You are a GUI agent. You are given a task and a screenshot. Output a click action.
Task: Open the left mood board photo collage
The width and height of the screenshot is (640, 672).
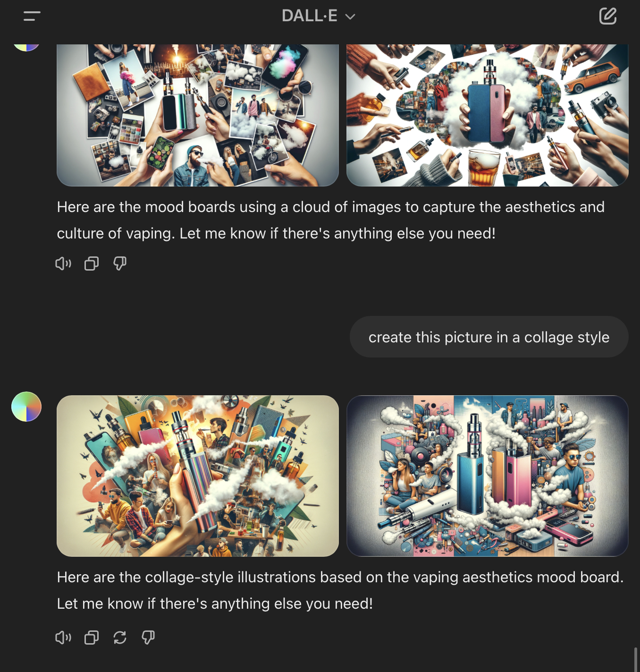click(198, 115)
